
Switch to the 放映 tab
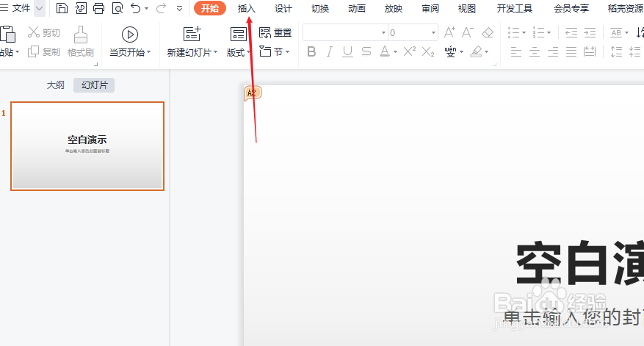(x=393, y=8)
